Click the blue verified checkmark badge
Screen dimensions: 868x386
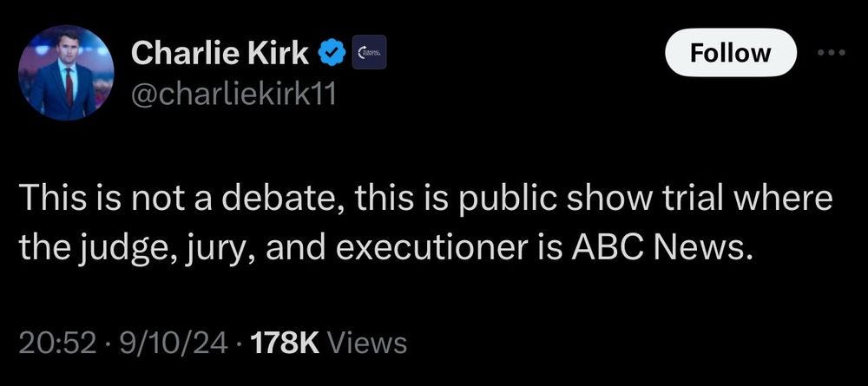coord(332,54)
